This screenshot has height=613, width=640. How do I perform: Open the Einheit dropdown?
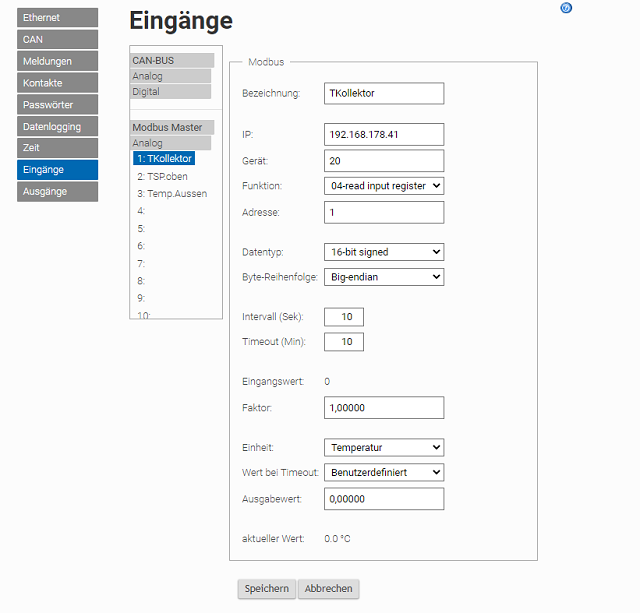point(384,448)
